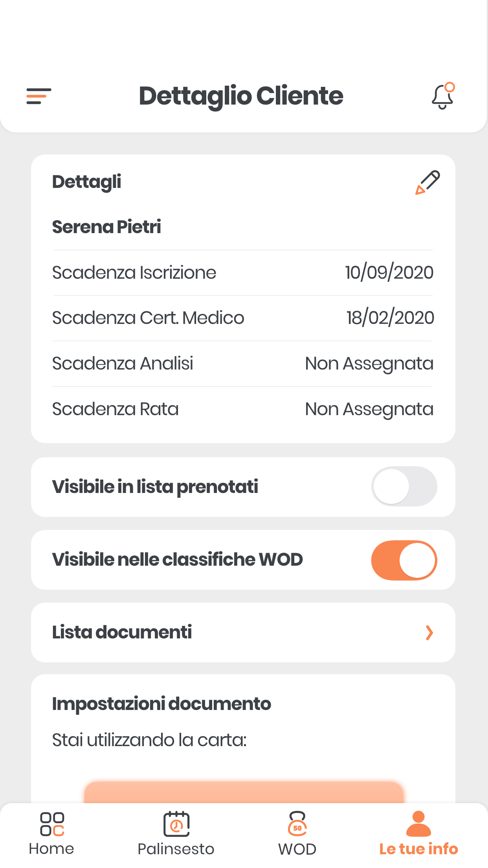The height and width of the screenshot is (868, 488).
Task: Tap the notification bell icon
Action: pos(443,96)
